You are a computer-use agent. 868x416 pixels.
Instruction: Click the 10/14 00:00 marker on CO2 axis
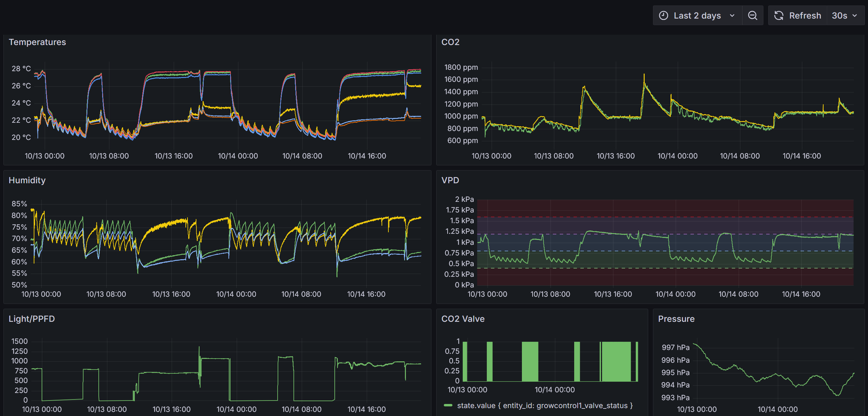(x=677, y=156)
